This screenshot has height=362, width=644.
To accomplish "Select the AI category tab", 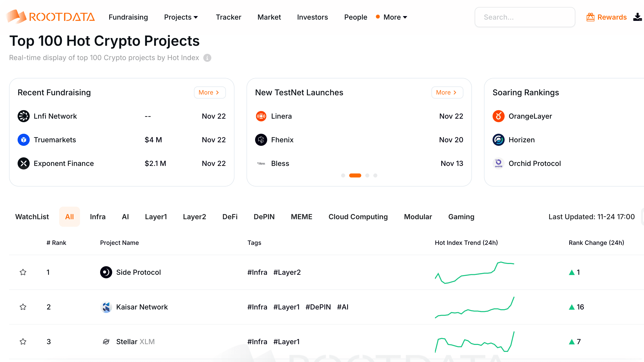I will (125, 217).
